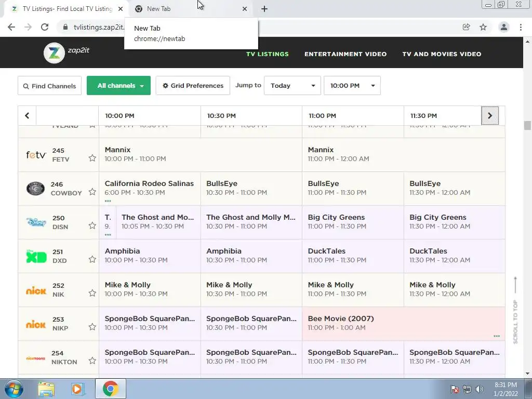Screen dimensions: 532x399
Task: Click the COWBOY channel logo
Action: 36,188
